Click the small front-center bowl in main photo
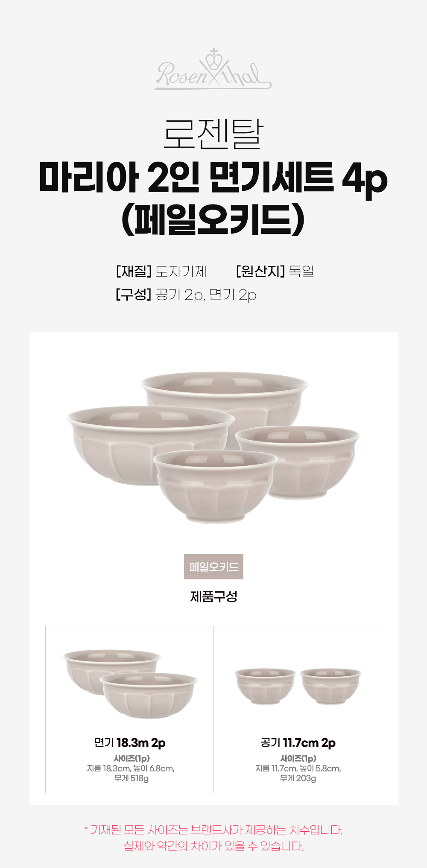The image size is (427, 868). pos(215,487)
